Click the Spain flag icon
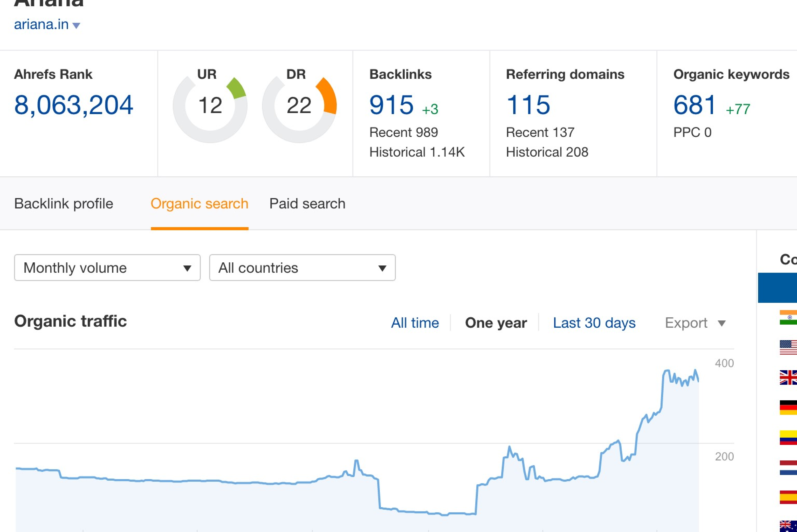Image resolution: width=797 pixels, height=532 pixels. pos(788,497)
